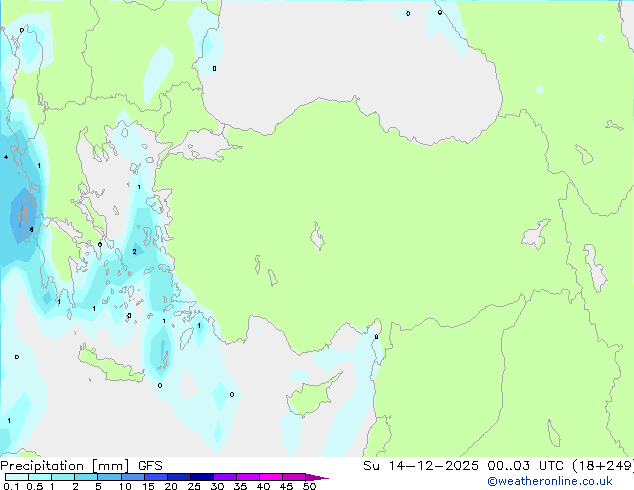
Task: Click the precipitation value '6' on the map
Action: click(32, 230)
